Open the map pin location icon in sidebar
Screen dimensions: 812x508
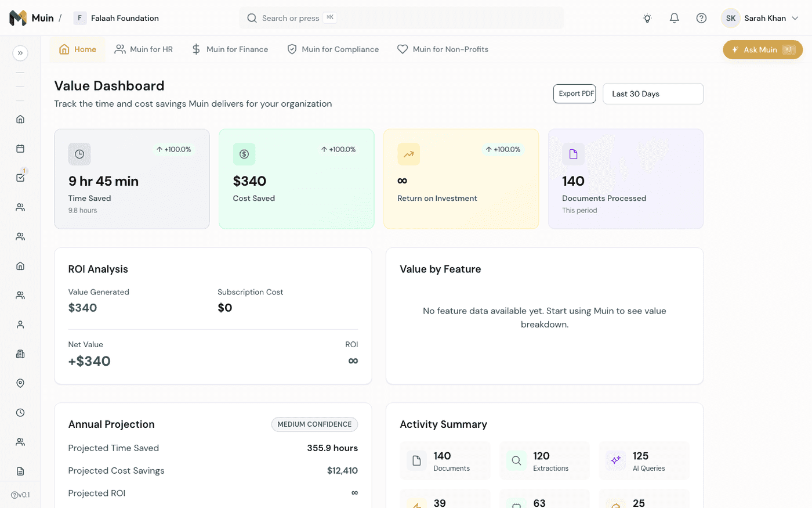(x=20, y=383)
